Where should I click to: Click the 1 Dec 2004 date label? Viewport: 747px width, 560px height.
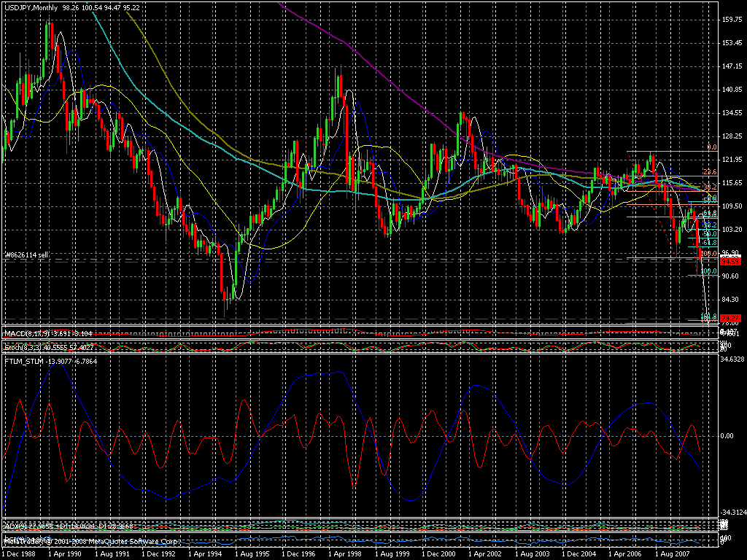pos(578,554)
